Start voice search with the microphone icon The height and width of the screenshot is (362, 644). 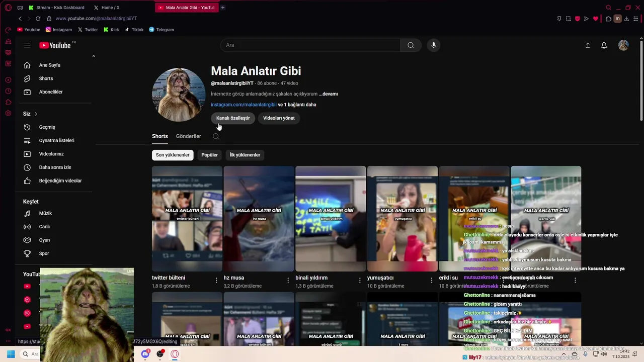point(434,45)
